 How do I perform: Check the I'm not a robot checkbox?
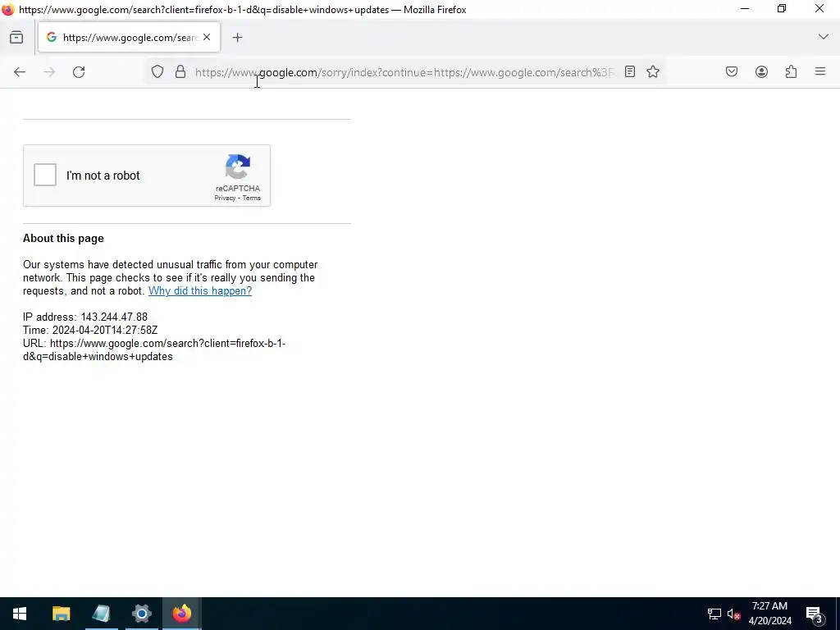coord(45,176)
